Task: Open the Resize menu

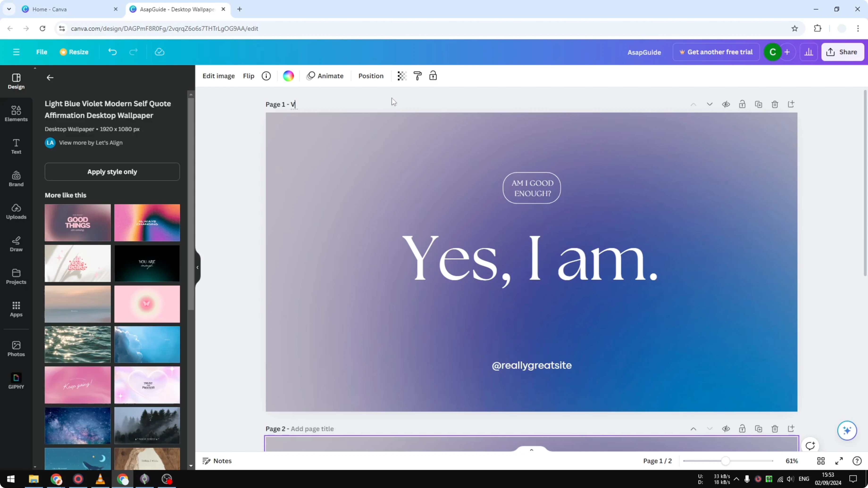Action: (74, 52)
